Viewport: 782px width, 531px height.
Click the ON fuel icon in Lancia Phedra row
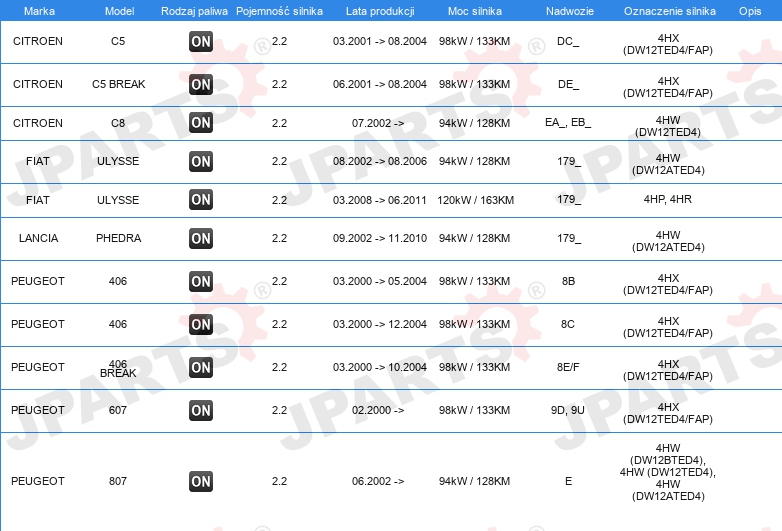[201, 238]
